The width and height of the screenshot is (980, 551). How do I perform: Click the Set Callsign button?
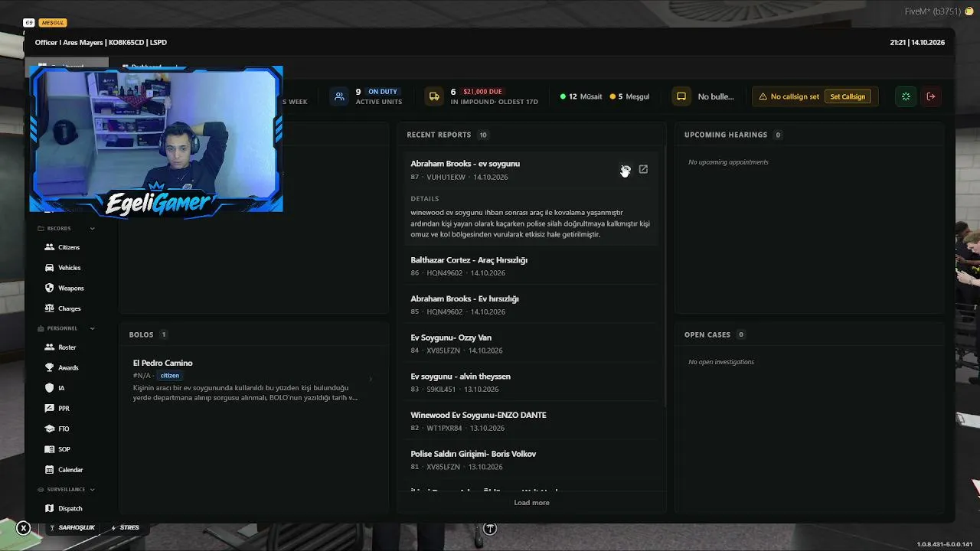[848, 96]
